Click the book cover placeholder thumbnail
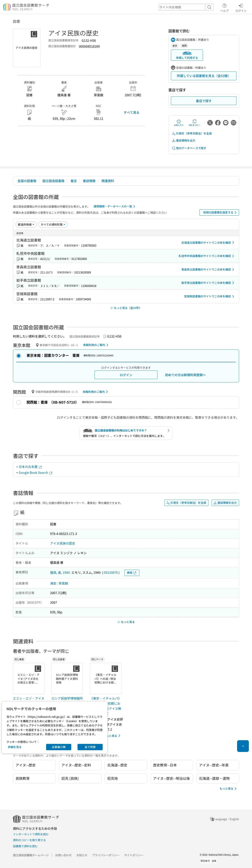The height and width of the screenshot is (868, 252). coord(27,47)
